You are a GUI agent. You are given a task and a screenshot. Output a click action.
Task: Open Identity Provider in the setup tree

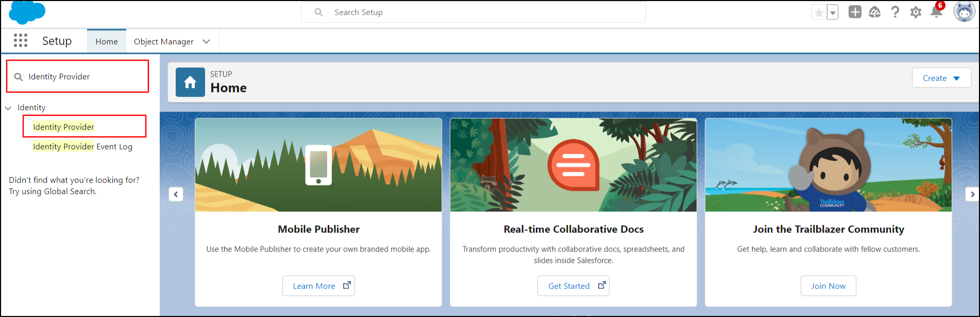(x=64, y=127)
